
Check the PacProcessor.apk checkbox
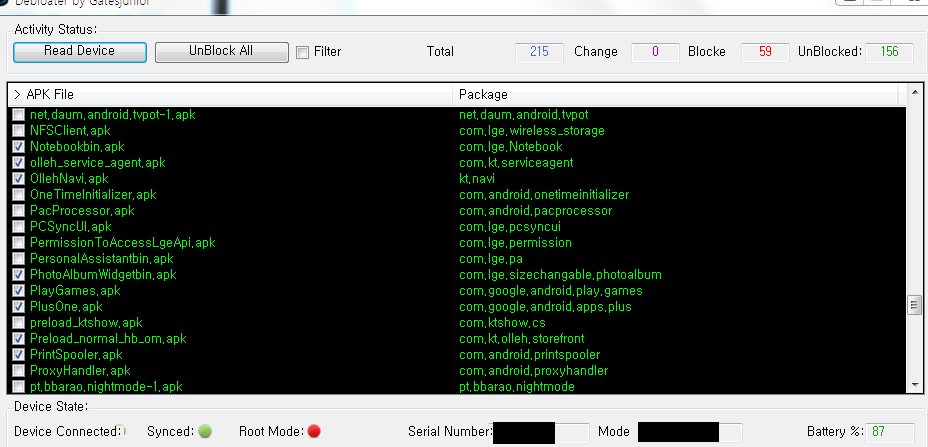(19, 210)
